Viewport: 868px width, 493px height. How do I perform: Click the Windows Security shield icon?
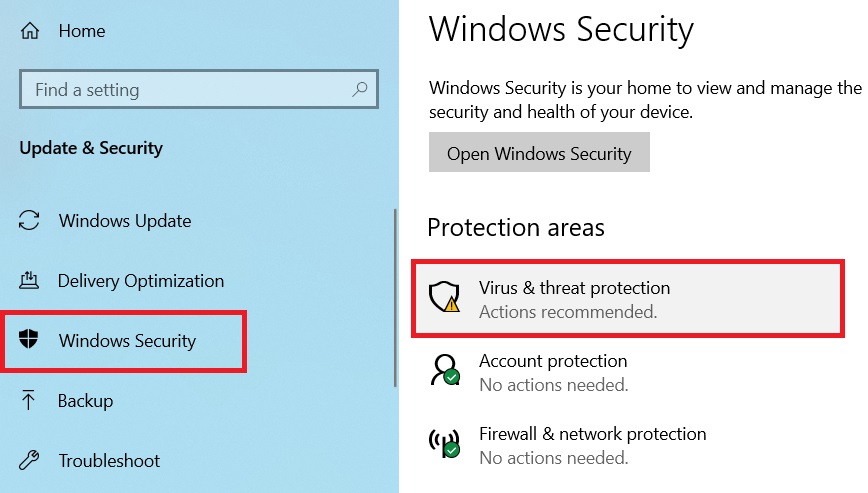30,341
